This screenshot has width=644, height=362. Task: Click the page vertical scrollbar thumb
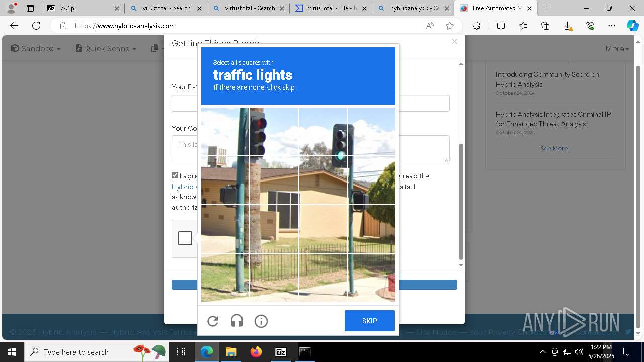(x=638, y=196)
